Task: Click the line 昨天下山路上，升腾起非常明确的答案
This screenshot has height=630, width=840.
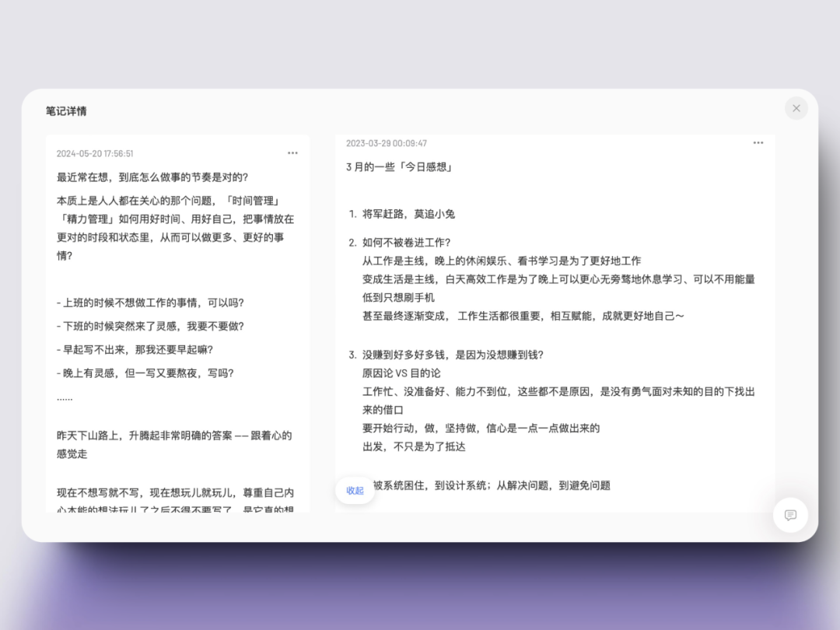Action: point(175,445)
